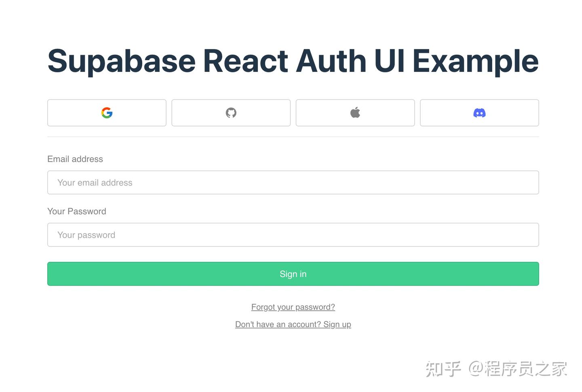Screen dimensions: 582x392
Task: Click the "Supabase React Auth UI Example" heading
Action: pyautogui.click(x=293, y=61)
